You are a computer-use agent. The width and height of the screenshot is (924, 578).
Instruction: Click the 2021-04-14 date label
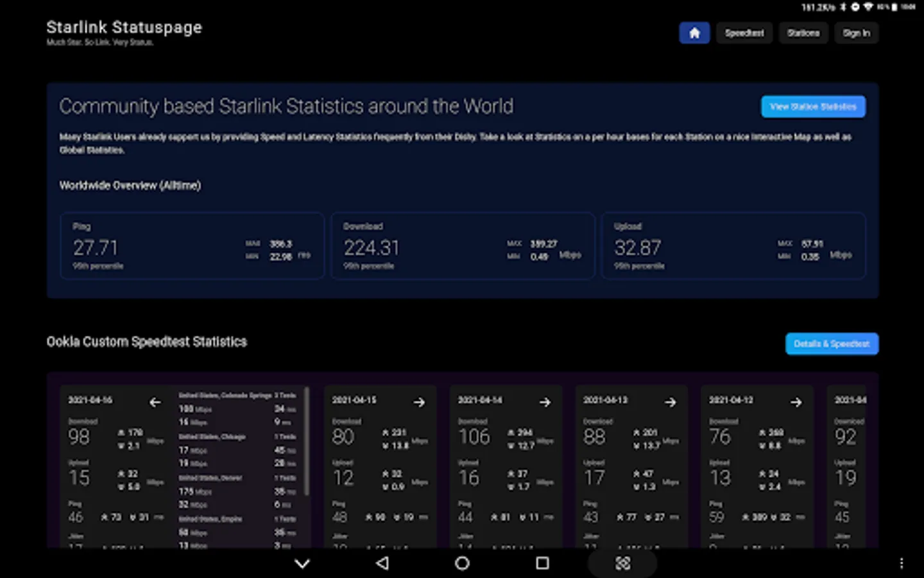480,399
